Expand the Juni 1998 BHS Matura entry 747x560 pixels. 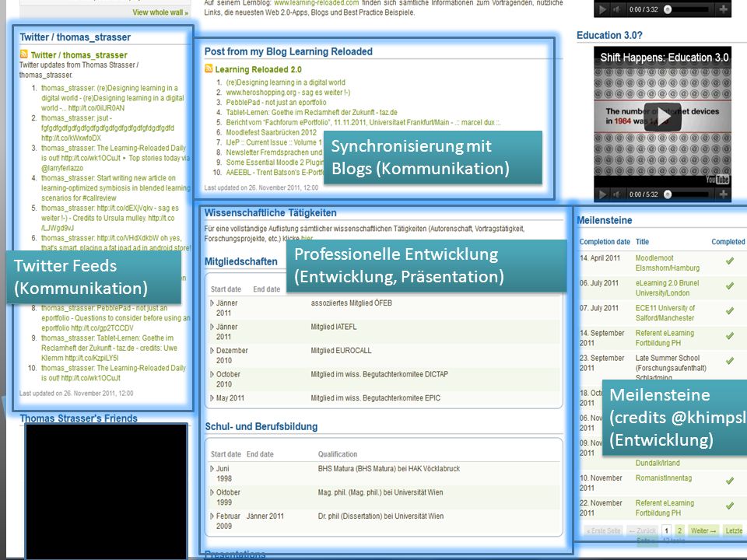click(212, 468)
